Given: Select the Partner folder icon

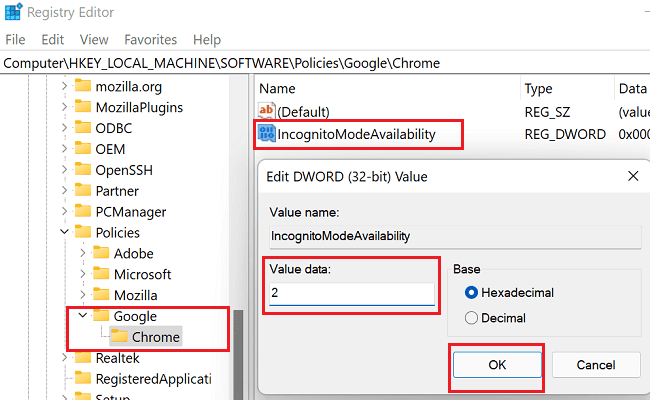Looking at the screenshot, I should [x=83, y=190].
